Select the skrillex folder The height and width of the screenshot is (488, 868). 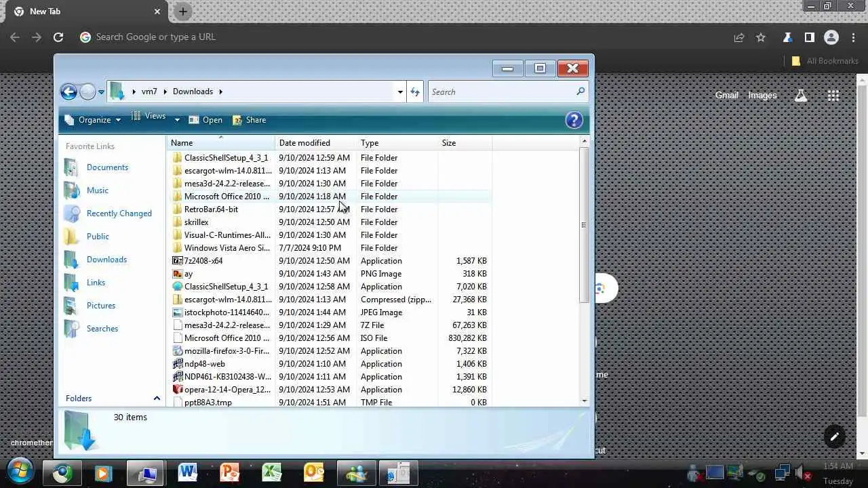pyautogui.click(x=196, y=222)
